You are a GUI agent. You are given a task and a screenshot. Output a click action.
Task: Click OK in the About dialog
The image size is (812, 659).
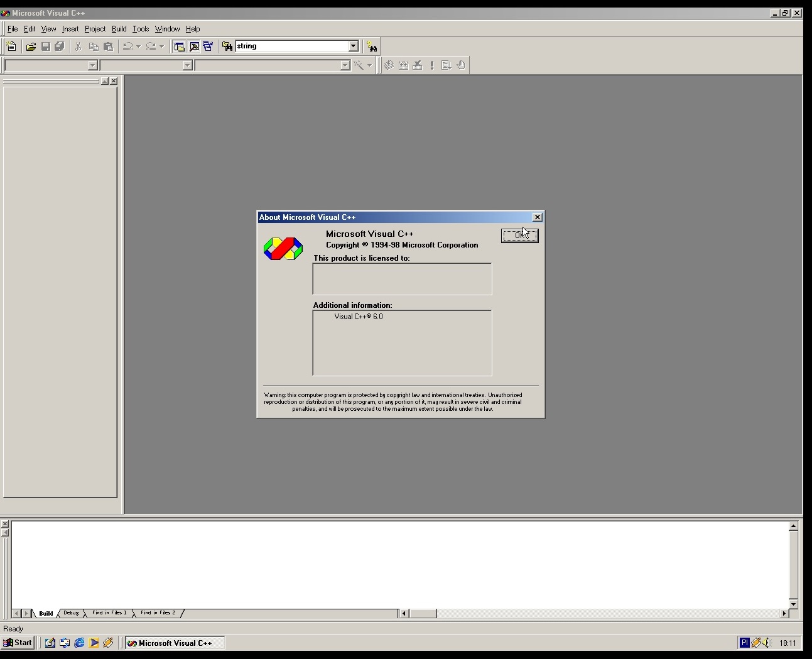point(520,236)
